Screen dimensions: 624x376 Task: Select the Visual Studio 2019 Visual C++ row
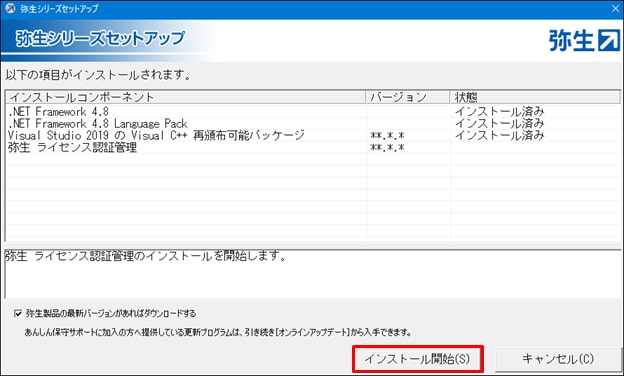(313, 135)
